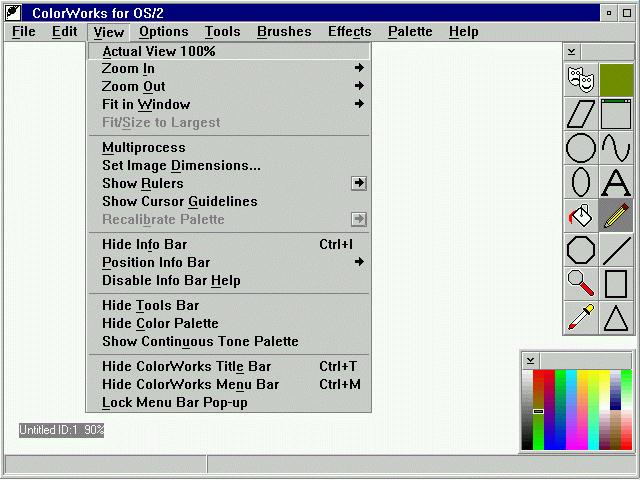Open the tools bar dropdown arrow
This screenshot has width=640, height=480.
(x=572, y=52)
